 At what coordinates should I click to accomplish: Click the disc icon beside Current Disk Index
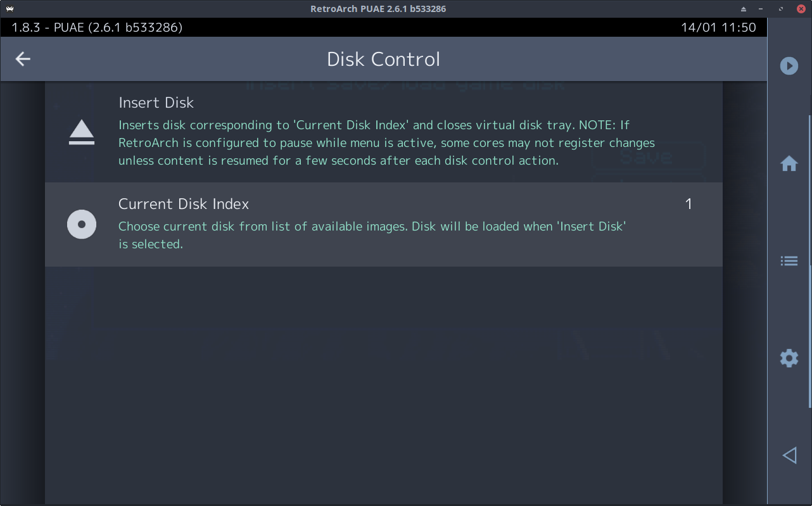pos(82,224)
